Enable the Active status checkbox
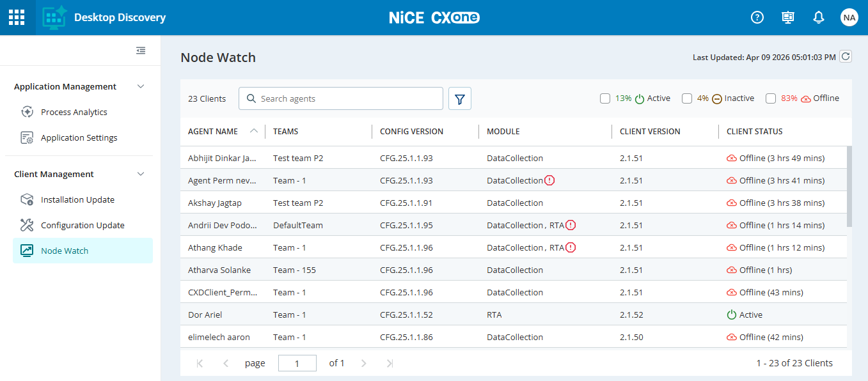868x381 pixels. (x=604, y=98)
